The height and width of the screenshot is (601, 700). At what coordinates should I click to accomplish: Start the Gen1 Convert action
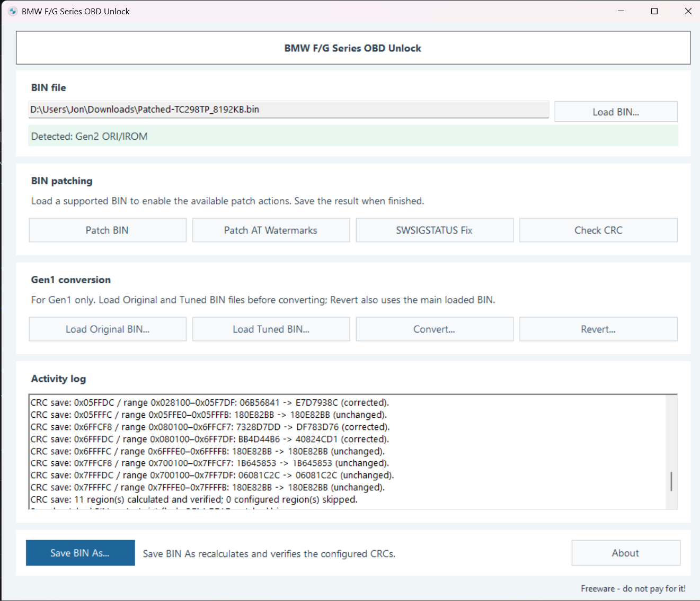point(435,329)
